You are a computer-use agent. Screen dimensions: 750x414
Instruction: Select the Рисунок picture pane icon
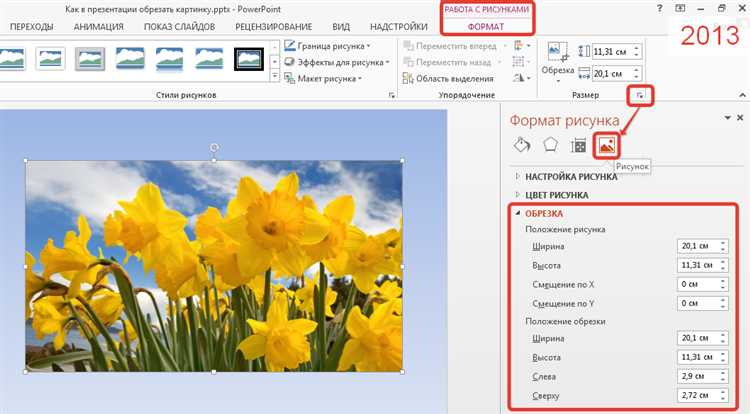point(606,145)
